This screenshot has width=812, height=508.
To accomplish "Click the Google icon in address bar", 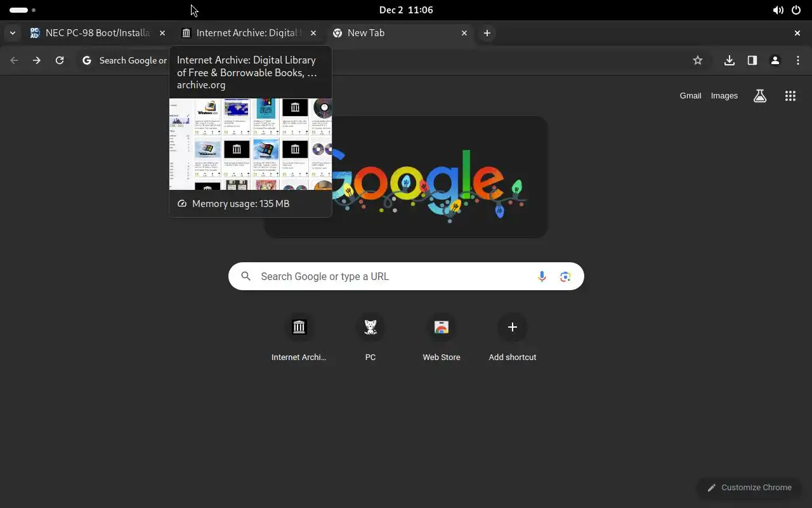I will pyautogui.click(x=87, y=60).
